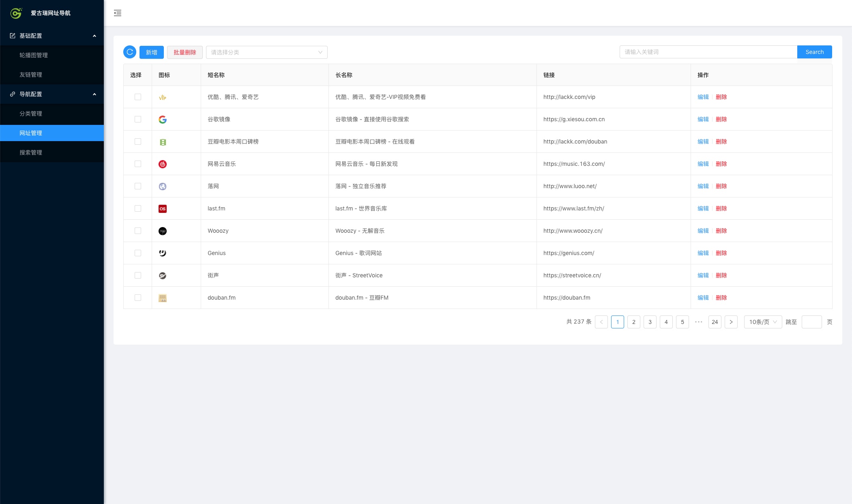Go to page 5
The width and height of the screenshot is (852, 504).
(682, 322)
